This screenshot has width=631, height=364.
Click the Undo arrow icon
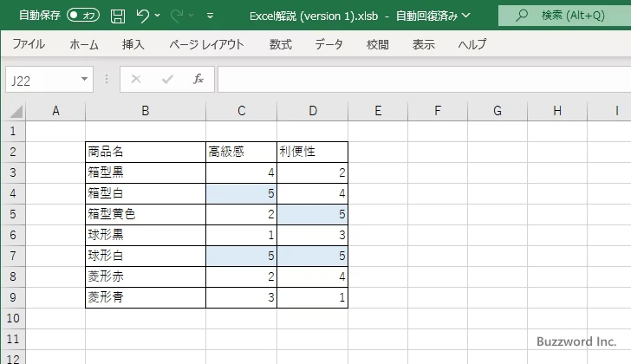[142, 16]
